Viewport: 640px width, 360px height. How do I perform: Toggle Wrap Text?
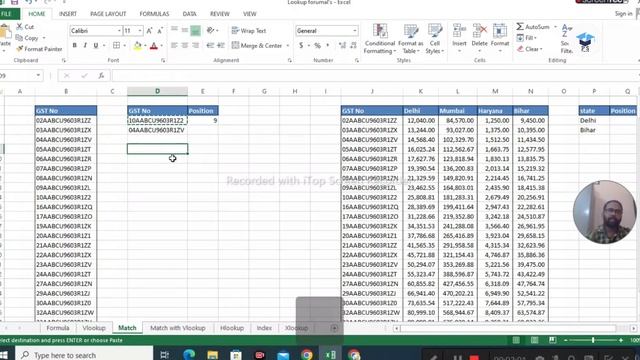pyautogui.click(x=249, y=31)
